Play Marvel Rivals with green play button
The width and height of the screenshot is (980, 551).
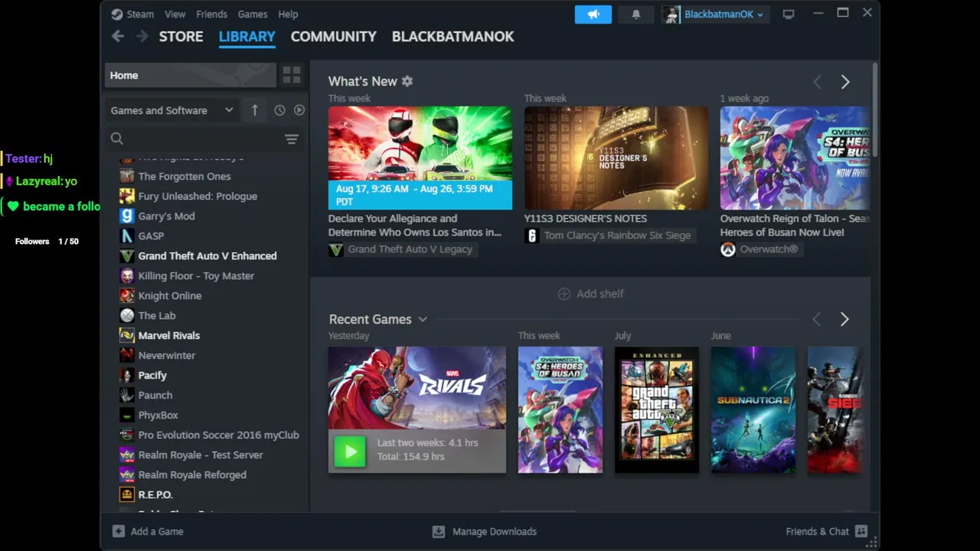[x=350, y=452]
